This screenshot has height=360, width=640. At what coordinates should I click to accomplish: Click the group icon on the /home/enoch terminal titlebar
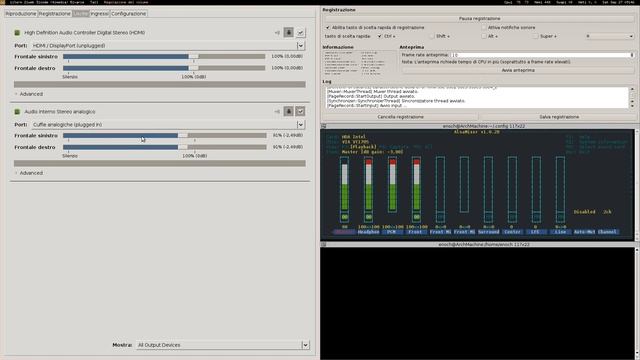click(x=324, y=244)
